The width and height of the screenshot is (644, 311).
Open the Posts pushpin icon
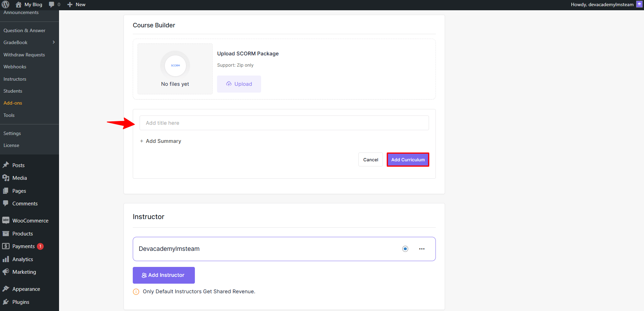pyautogui.click(x=6, y=165)
